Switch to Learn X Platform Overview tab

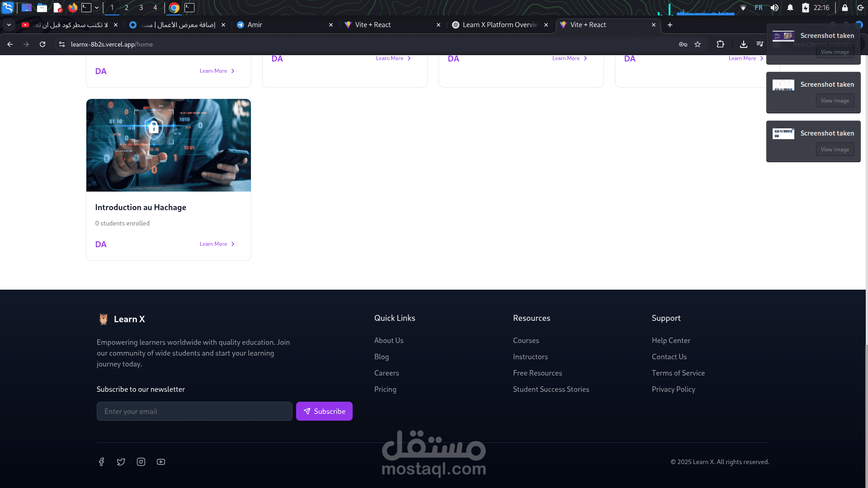tap(500, 25)
